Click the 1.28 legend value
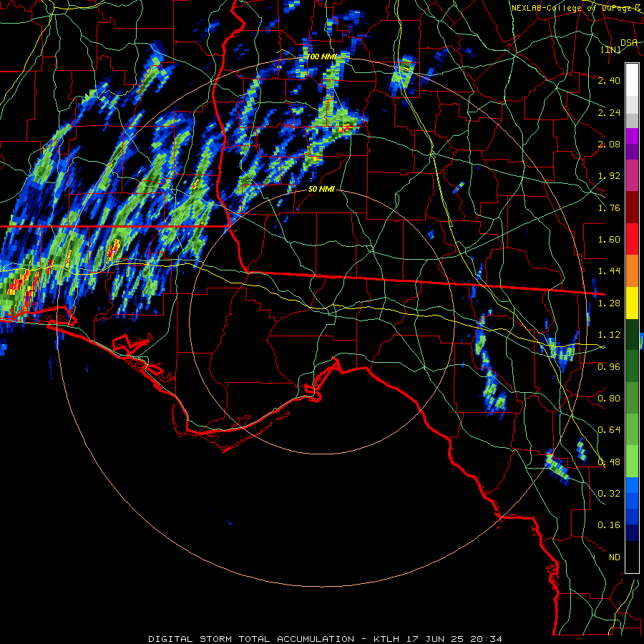The image size is (644, 644). pos(609,303)
